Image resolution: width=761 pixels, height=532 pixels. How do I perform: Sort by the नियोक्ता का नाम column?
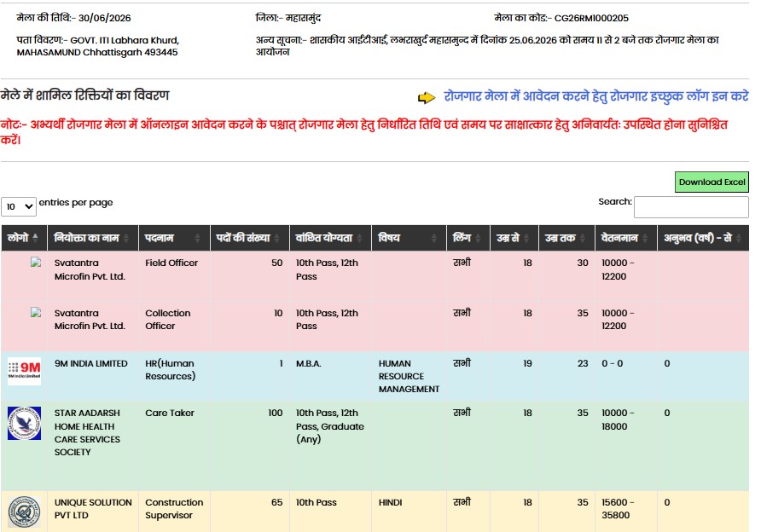pos(93,238)
